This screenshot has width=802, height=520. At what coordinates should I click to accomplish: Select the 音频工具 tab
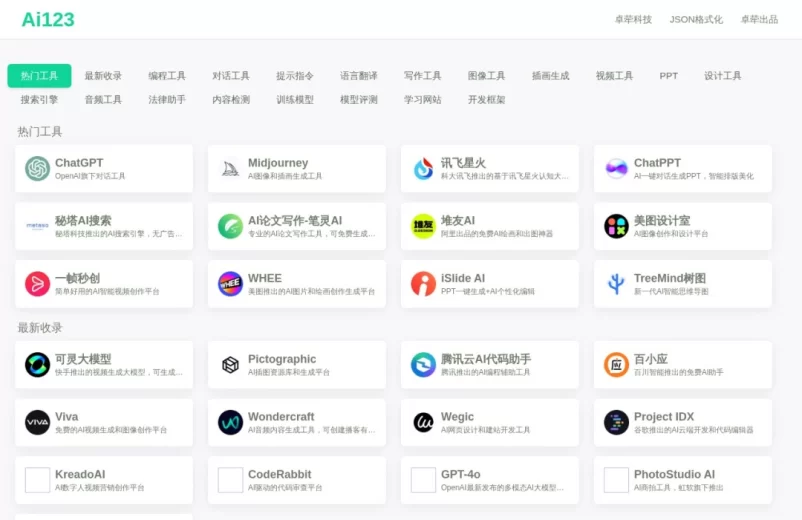click(x=103, y=100)
